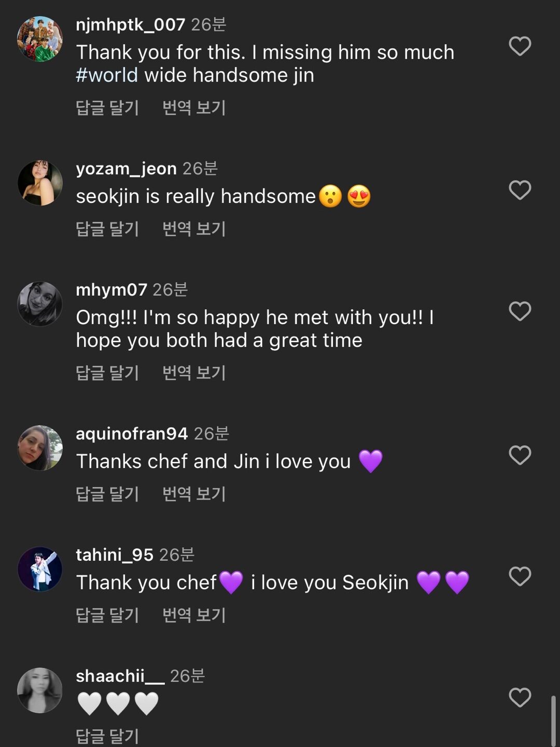The height and width of the screenshot is (747, 560).
Task: Open njmhptk_007's profile picture
Action: click(x=40, y=39)
